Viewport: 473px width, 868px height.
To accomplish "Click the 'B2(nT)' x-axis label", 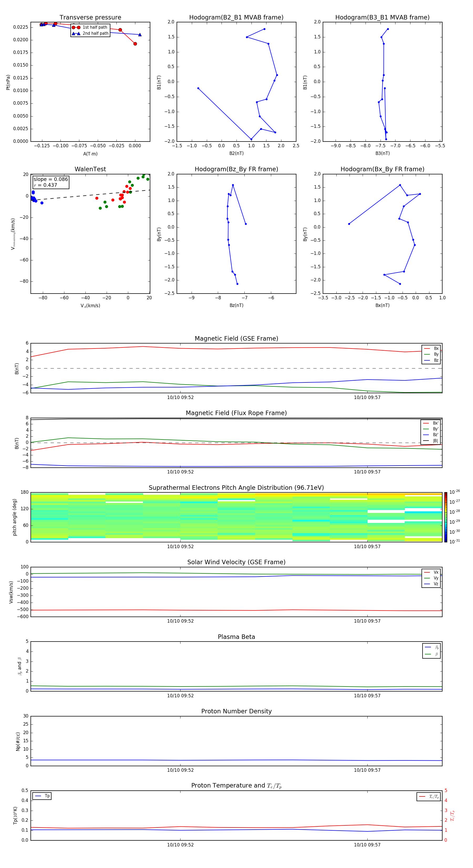I will [x=236, y=153].
